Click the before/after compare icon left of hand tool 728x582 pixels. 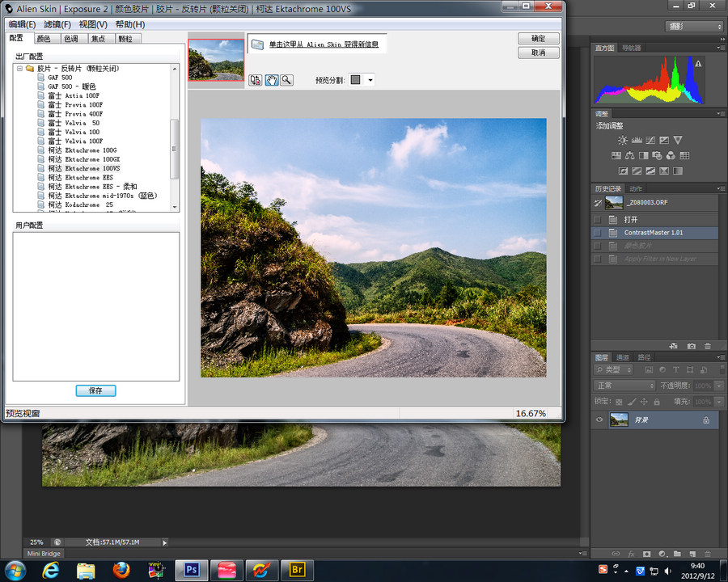[256, 80]
